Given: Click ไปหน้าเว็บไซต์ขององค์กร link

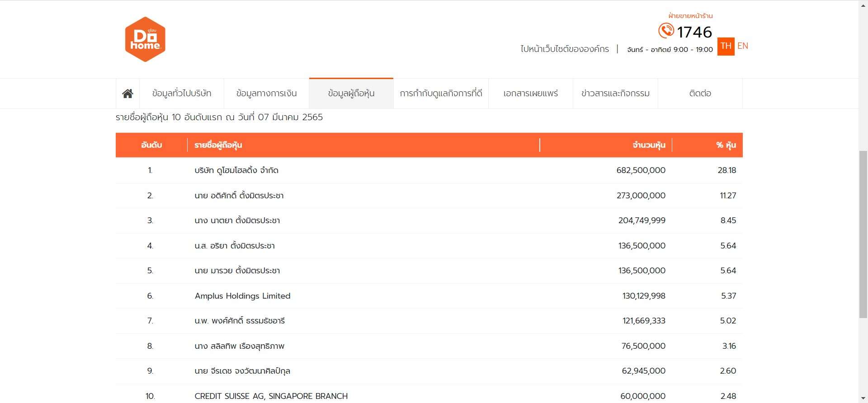Looking at the screenshot, I should pos(565,49).
